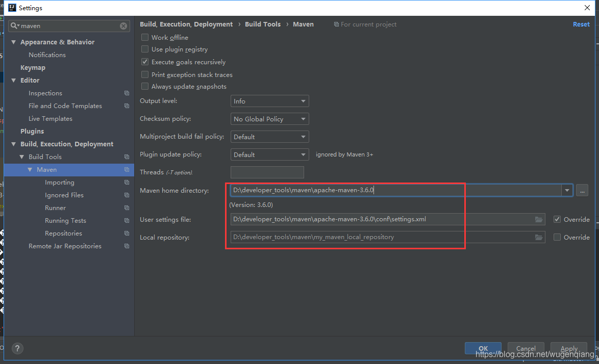Open the Checksum policy dropdown
Viewport: 599px width, 364px height.
click(x=270, y=119)
